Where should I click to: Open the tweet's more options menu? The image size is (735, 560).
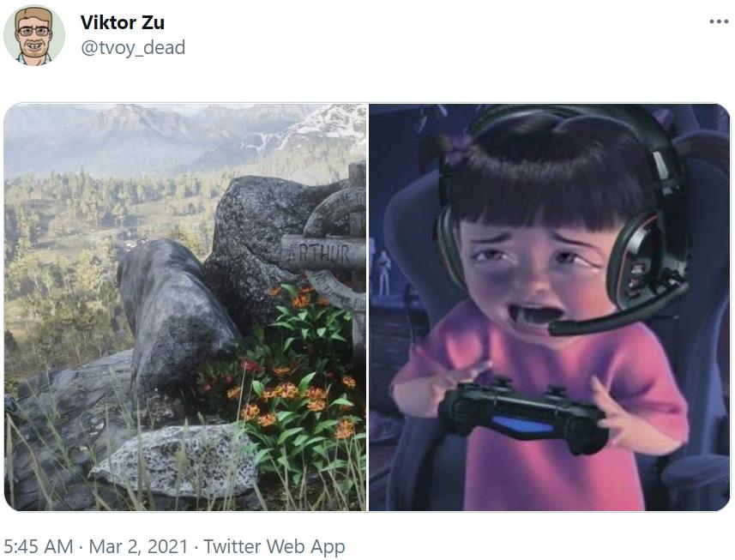tap(719, 21)
